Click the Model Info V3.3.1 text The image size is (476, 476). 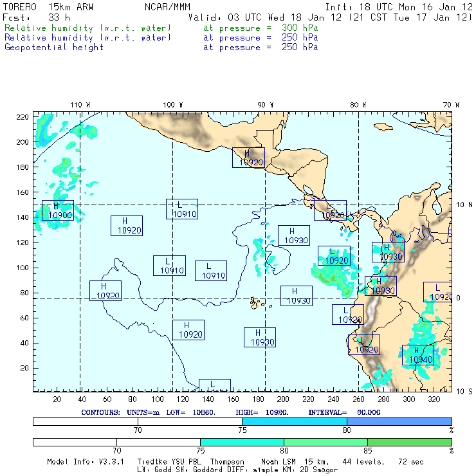click(x=86, y=462)
